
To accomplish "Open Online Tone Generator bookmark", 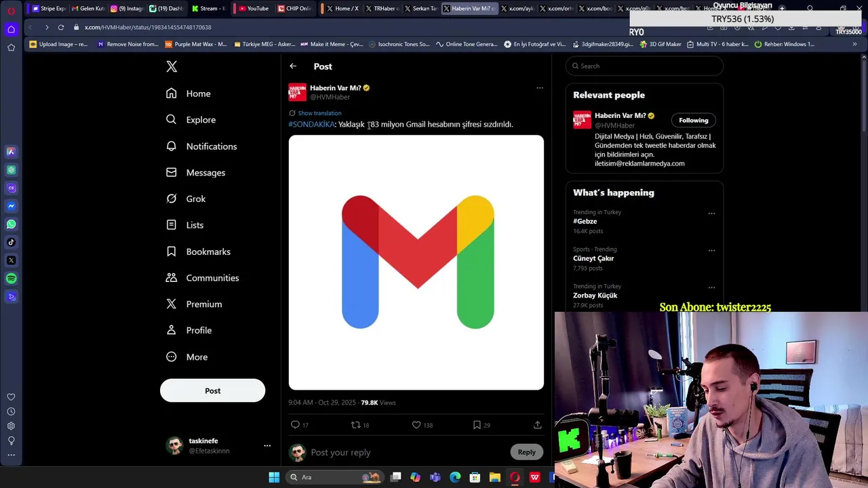I will tap(467, 44).
